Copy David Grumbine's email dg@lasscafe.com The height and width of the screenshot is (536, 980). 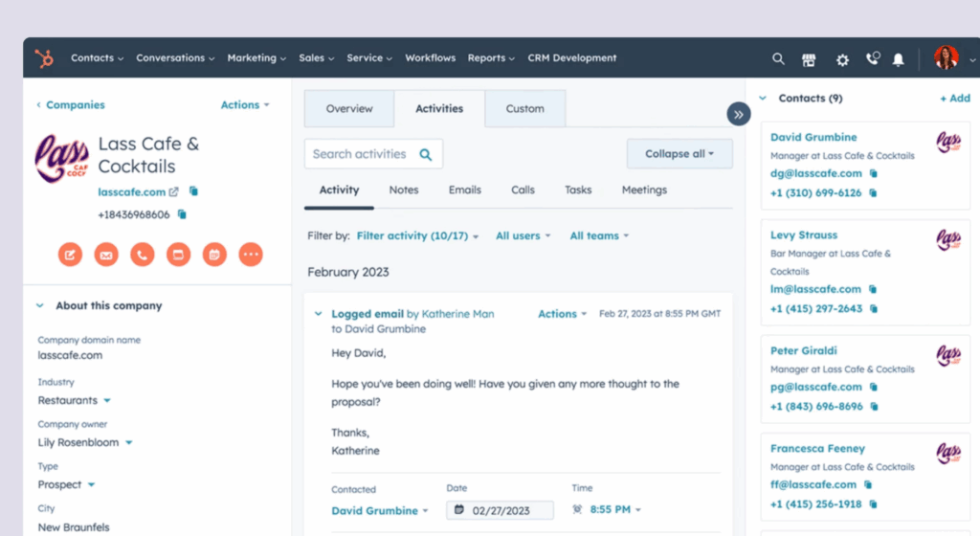click(x=874, y=173)
